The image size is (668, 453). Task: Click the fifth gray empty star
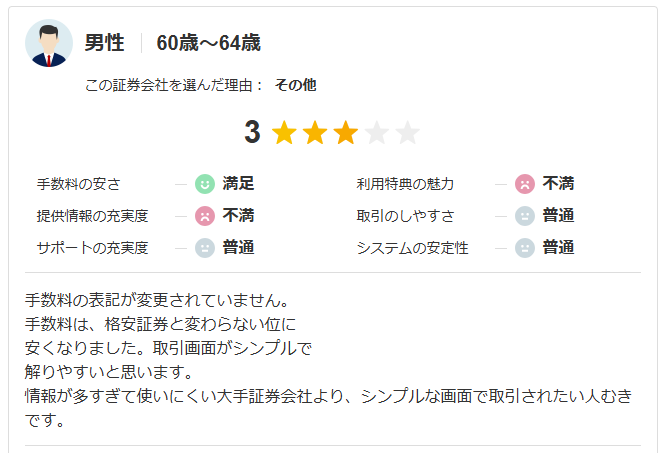pyautogui.click(x=408, y=133)
